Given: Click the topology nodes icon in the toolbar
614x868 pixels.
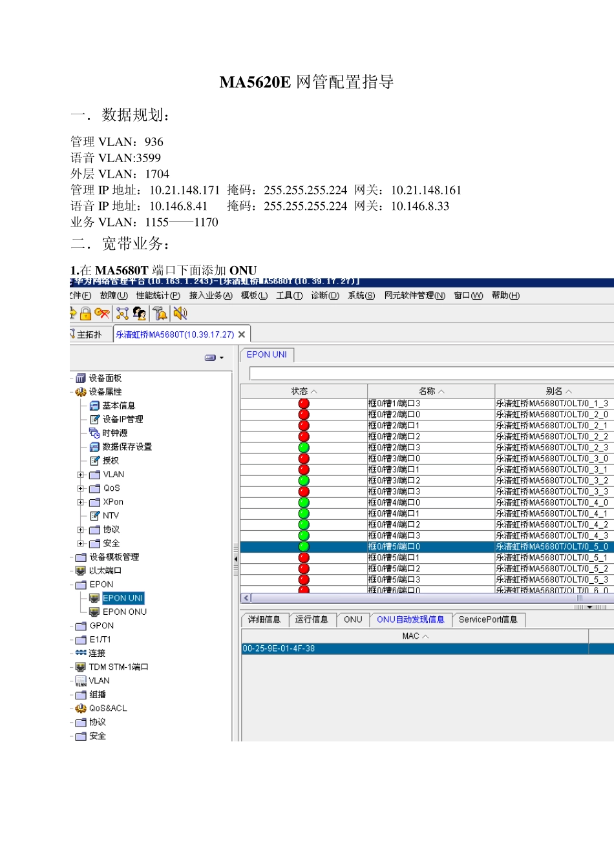Looking at the screenshot, I should [122, 314].
